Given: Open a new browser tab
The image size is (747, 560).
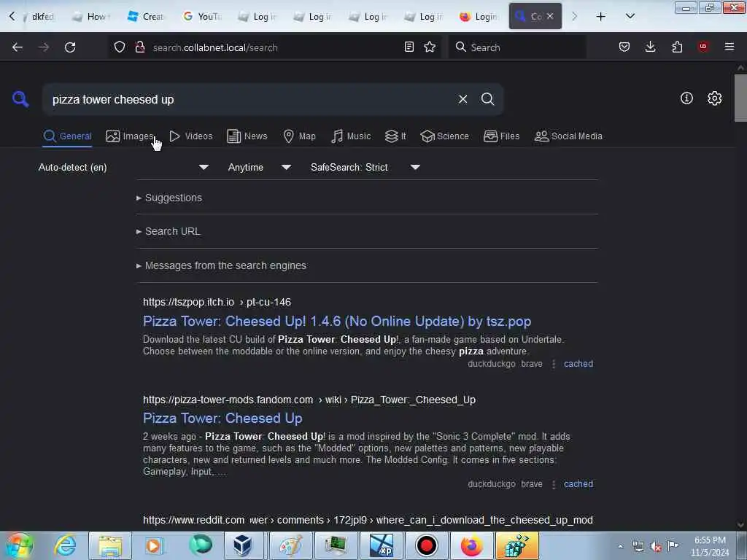Looking at the screenshot, I should pyautogui.click(x=601, y=17).
